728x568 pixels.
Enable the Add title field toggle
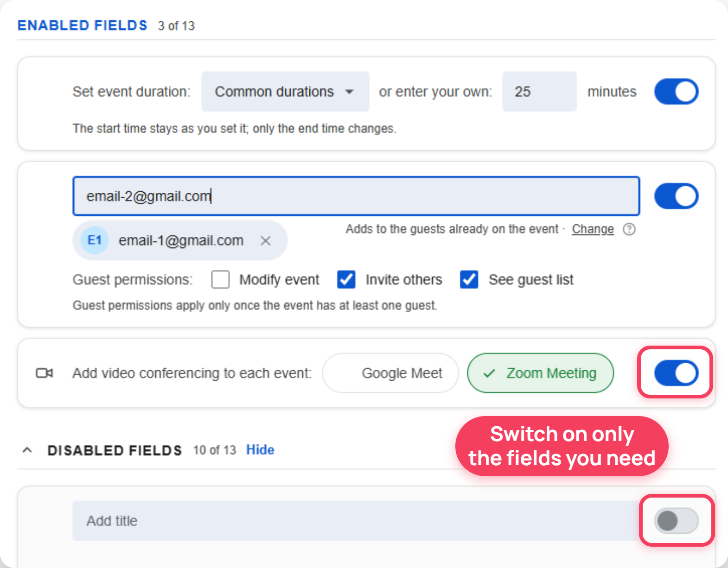click(676, 521)
